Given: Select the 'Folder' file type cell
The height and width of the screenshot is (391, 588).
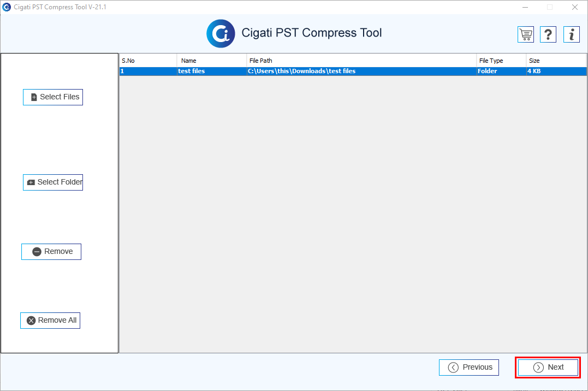Looking at the screenshot, I should pyautogui.click(x=501, y=72).
